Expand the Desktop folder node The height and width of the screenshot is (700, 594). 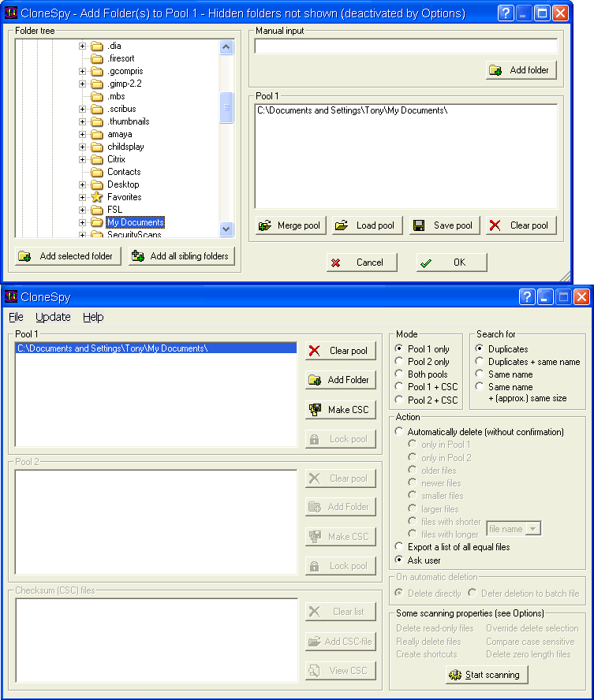[82, 184]
